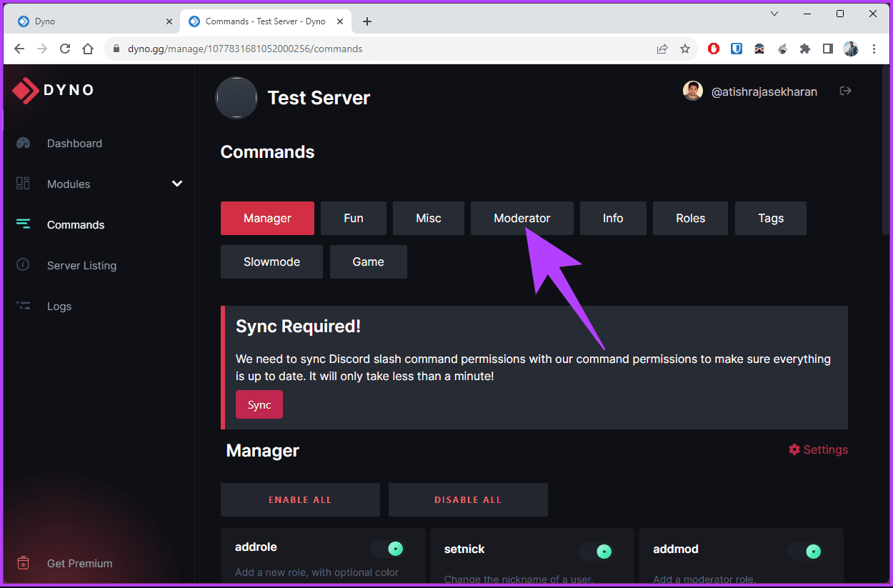Click the Settings gear icon for Manager
The image size is (893, 588).
click(x=794, y=449)
